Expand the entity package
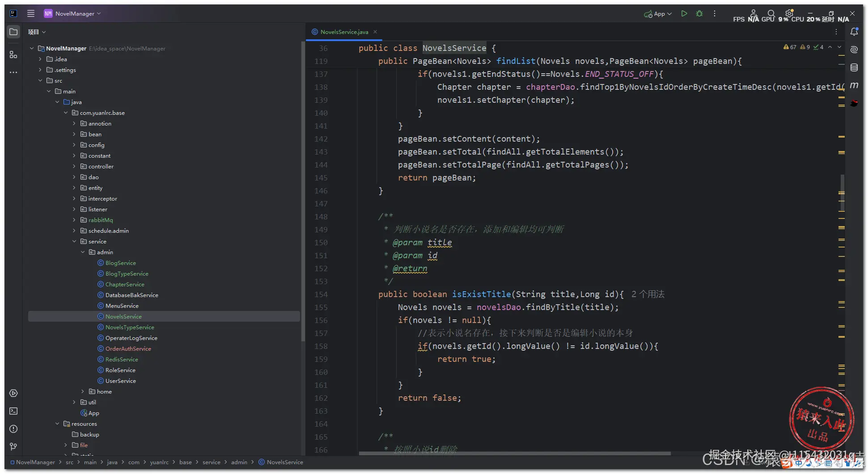 click(74, 188)
